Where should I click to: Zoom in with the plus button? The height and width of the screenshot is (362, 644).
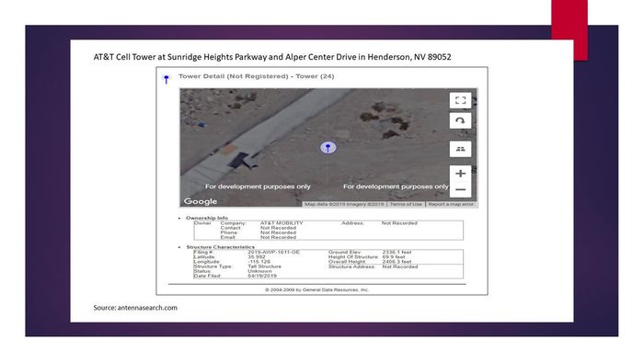[x=460, y=174]
